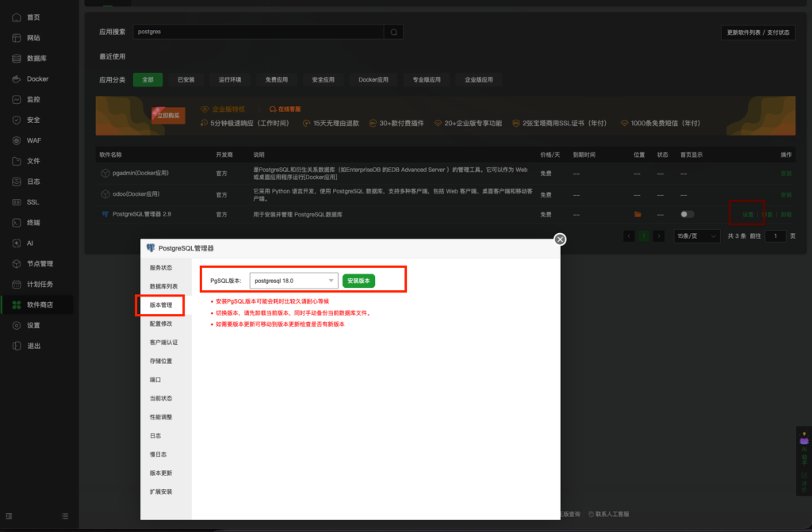
Task: Open 当前状态 in PostgreSQL manager
Action: point(161,398)
